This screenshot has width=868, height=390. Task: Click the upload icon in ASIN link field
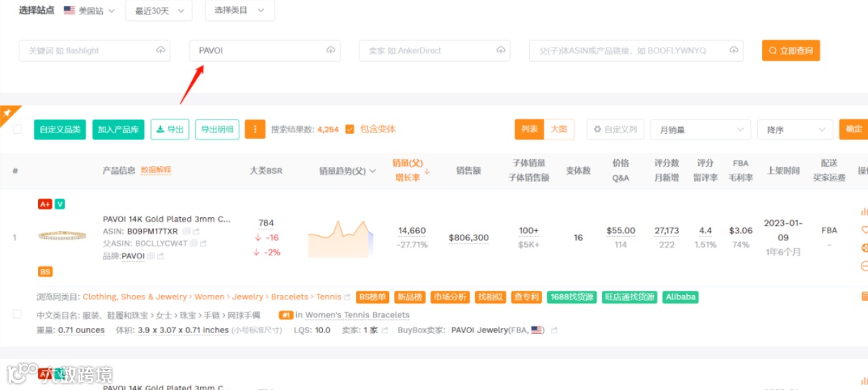pyautogui.click(x=734, y=50)
